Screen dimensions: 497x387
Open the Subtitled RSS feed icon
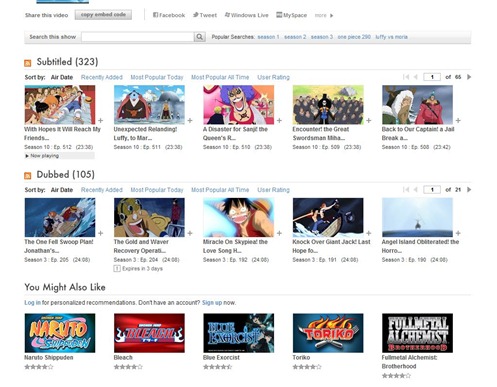click(x=28, y=63)
